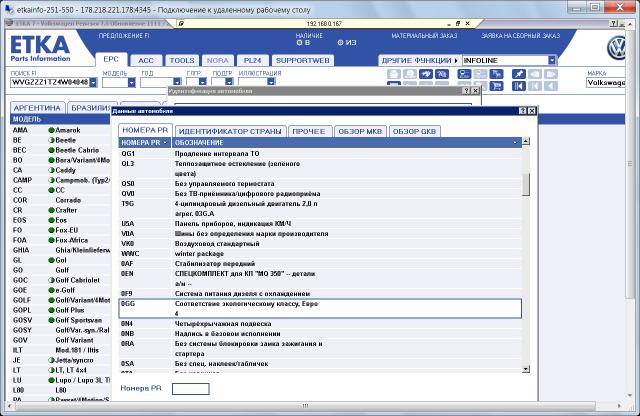Click the help icon of the vehicle identification dialog behind
Image resolution: width=640 pixels, height=416 pixels.
click(x=467, y=91)
